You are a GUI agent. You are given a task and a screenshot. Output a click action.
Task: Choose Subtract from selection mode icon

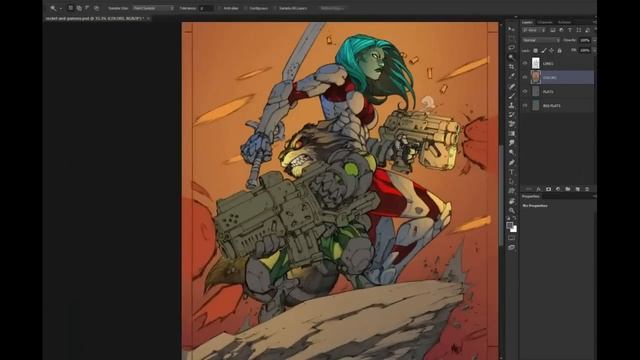(87, 8)
